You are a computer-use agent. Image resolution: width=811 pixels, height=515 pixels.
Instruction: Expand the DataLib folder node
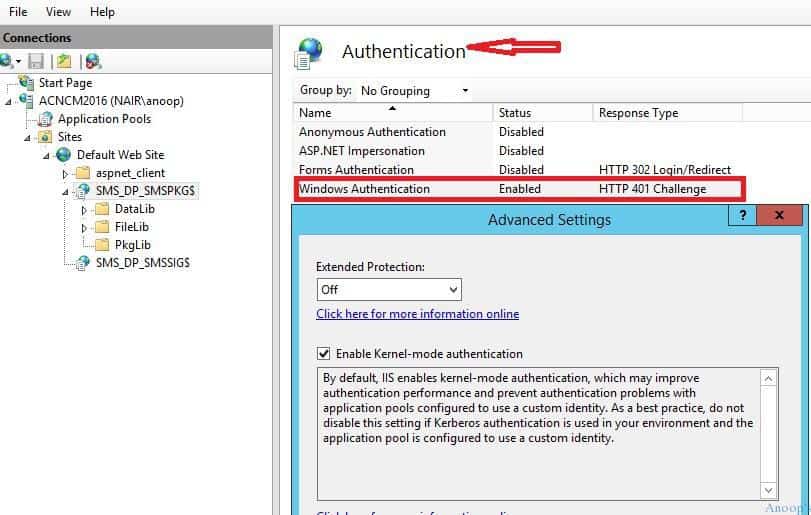pos(84,209)
